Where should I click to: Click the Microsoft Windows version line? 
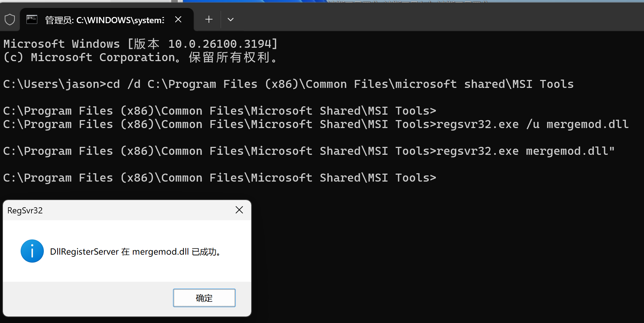click(140, 44)
